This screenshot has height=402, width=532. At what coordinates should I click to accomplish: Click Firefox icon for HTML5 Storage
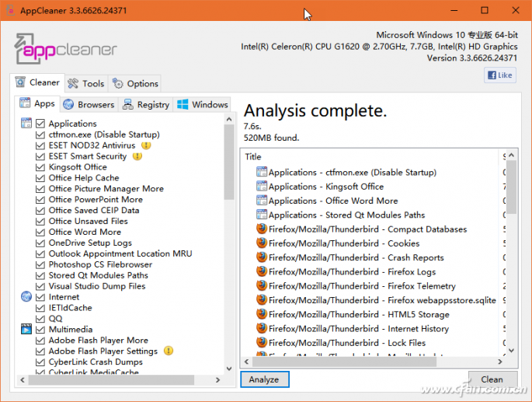point(262,314)
